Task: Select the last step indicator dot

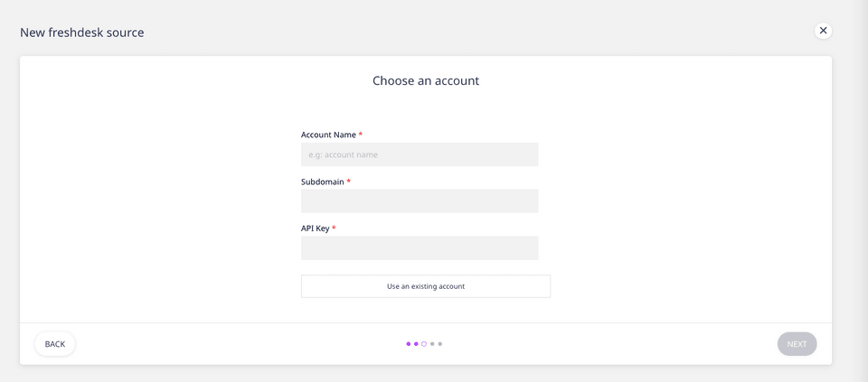Action: coord(440,344)
